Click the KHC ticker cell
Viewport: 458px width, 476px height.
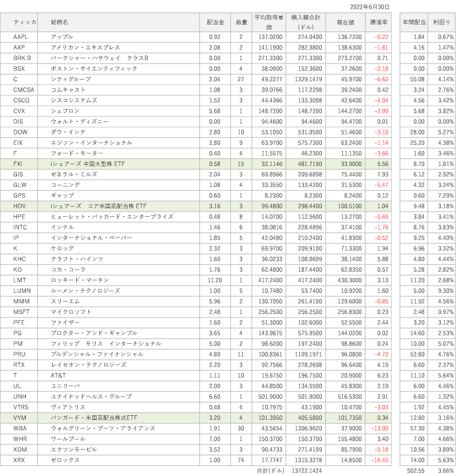[x=19, y=259]
